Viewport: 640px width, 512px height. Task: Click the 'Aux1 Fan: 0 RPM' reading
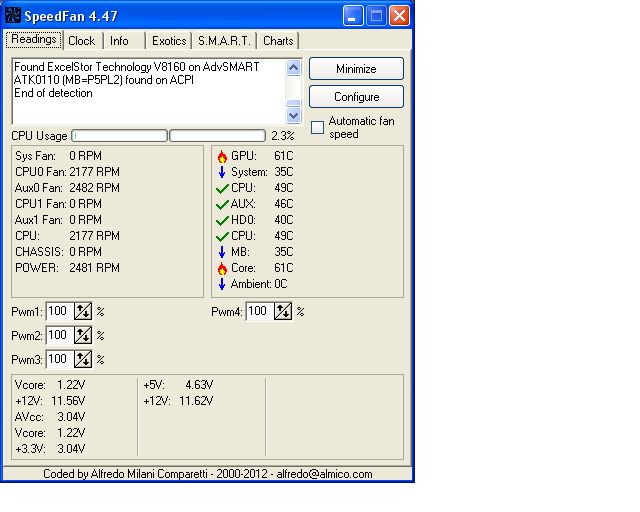[58, 220]
